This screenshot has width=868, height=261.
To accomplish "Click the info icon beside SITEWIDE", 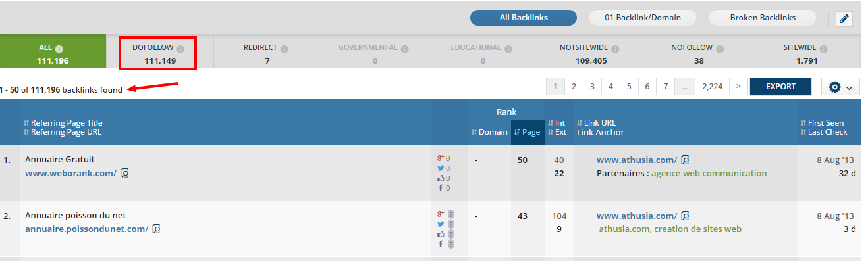I will [825, 49].
